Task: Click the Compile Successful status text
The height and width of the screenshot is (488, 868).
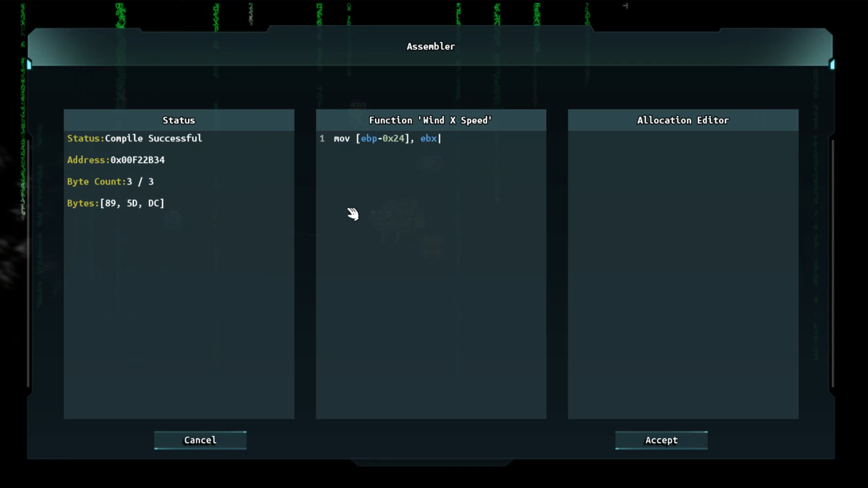Action: click(x=153, y=138)
